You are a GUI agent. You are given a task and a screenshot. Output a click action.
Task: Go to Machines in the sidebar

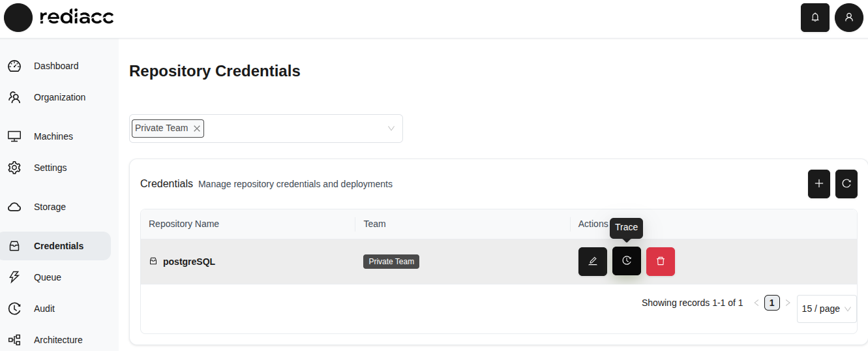click(x=53, y=136)
